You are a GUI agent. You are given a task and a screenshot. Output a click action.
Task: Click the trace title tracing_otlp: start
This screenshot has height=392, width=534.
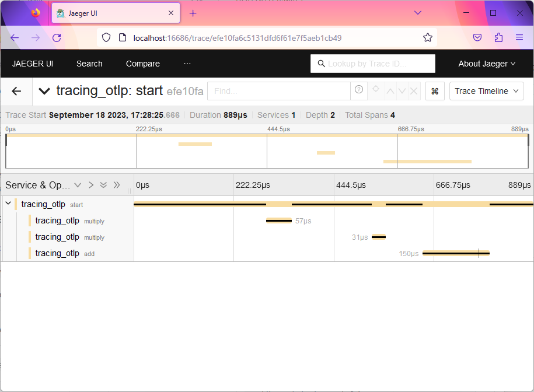click(109, 91)
